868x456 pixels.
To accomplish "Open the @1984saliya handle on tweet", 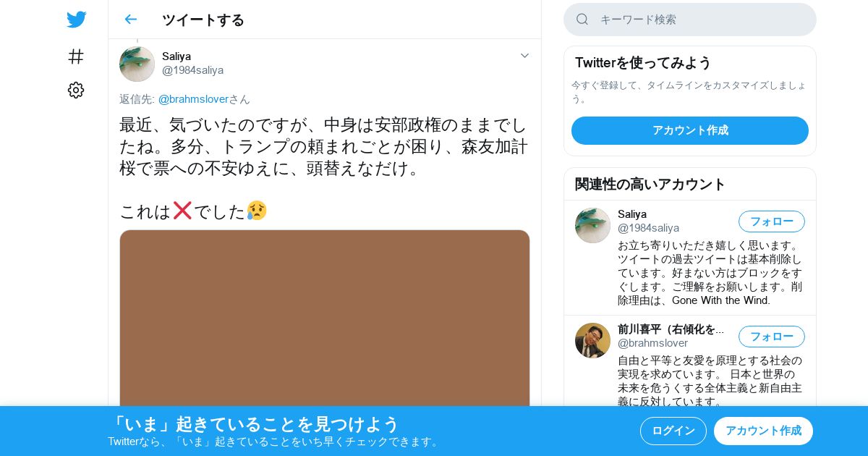I will click(x=192, y=70).
